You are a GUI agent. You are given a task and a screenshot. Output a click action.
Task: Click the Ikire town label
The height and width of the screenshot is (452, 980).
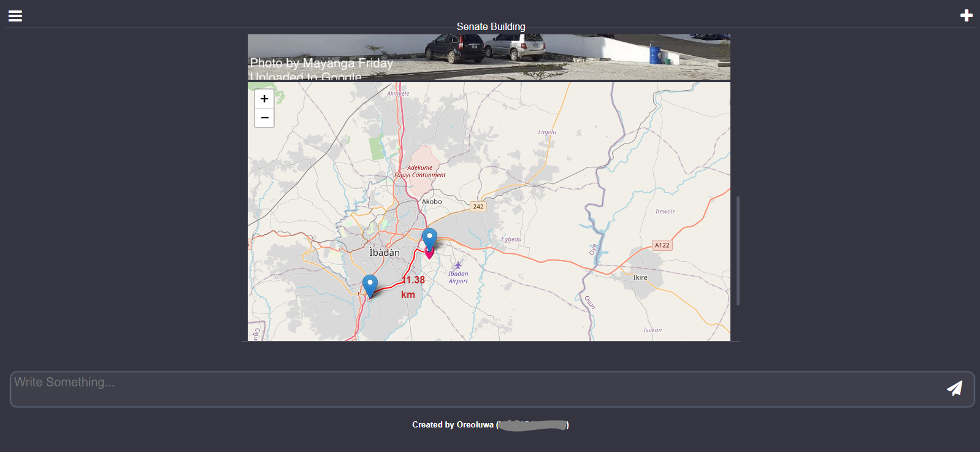(640, 278)
